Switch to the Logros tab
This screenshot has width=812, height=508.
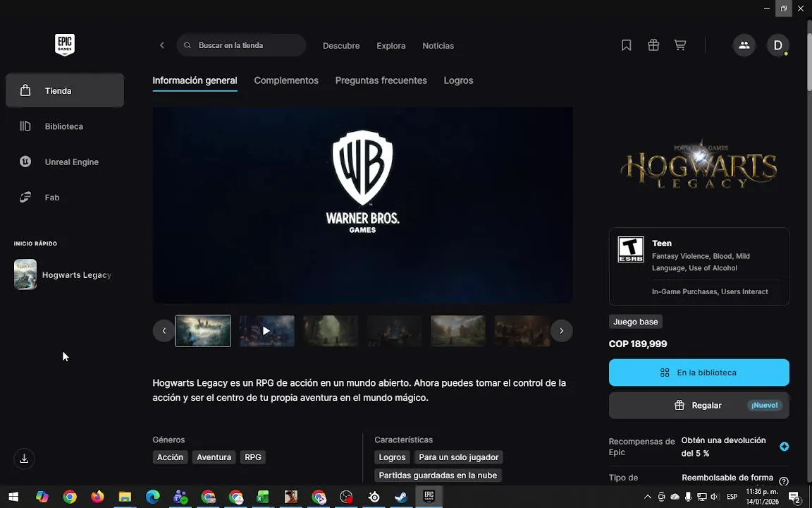[x=458, y=81]
